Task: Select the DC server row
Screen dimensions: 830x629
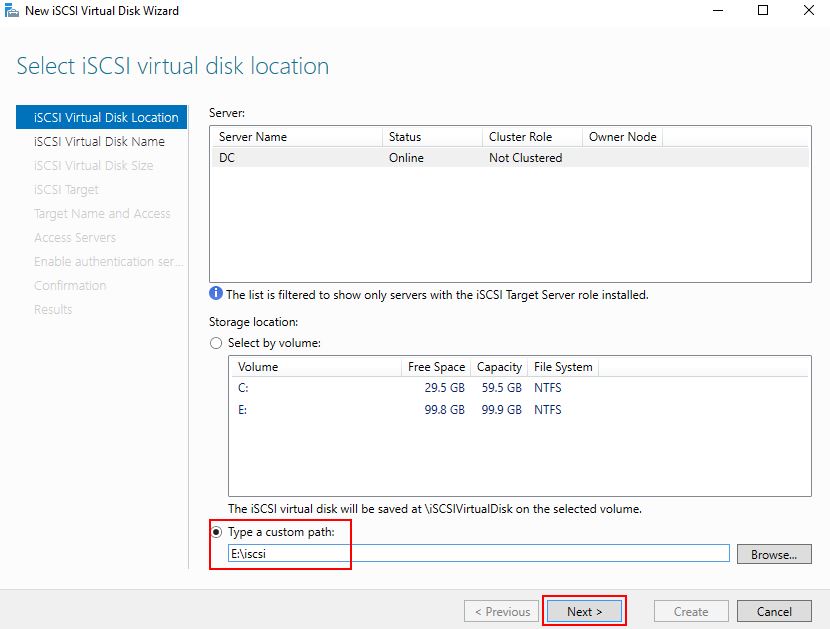Action: tap(510, 158)
